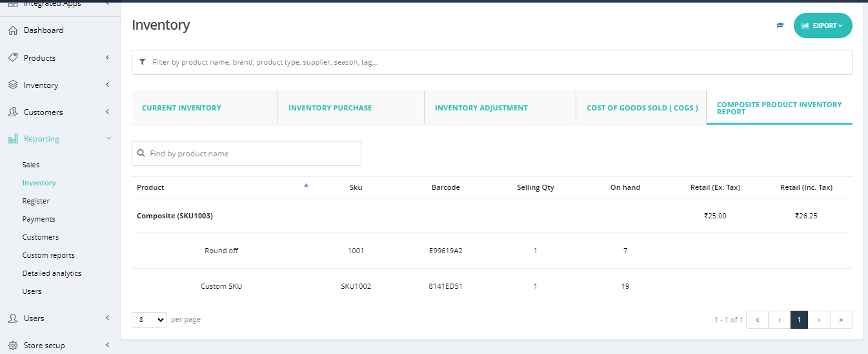Click the graduation cap help icon

(780, 26)
